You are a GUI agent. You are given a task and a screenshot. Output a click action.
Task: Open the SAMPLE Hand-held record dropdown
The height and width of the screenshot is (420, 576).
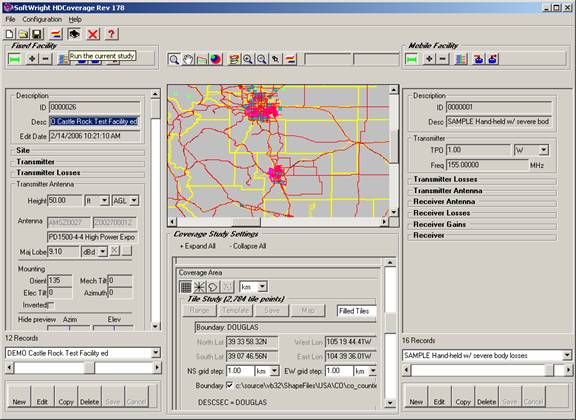click(567, 355)
